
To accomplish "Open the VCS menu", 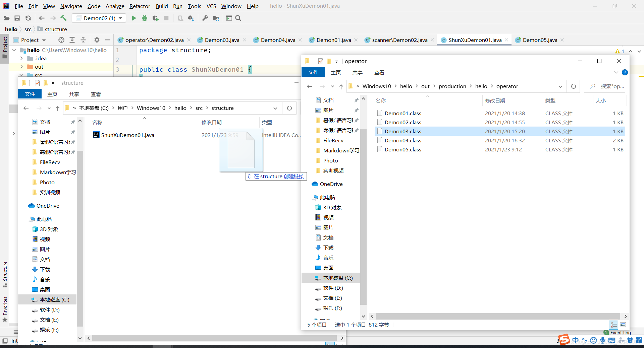I will click(x=211, y=6).
